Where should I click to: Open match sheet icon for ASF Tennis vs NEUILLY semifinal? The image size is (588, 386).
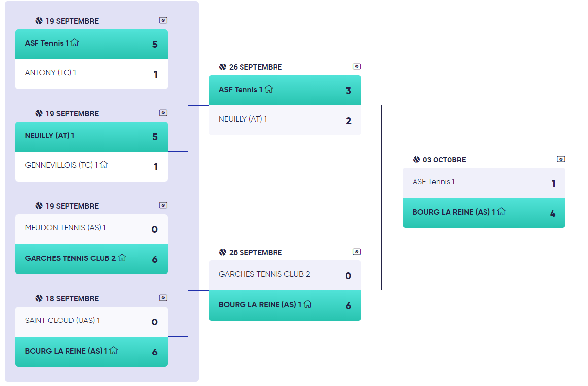[x=357, y=66]
